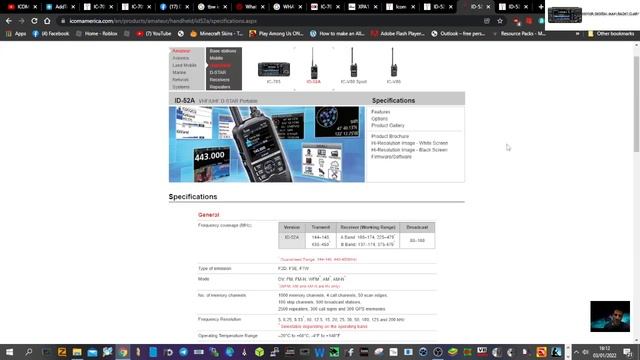
Task: Open the Features link
Action: [x=380, y=112]
